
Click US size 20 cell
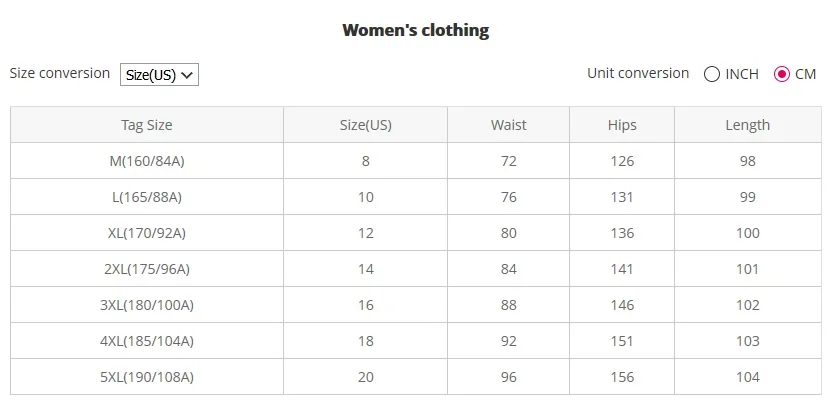pyautogui.click(x=365, y=377)
